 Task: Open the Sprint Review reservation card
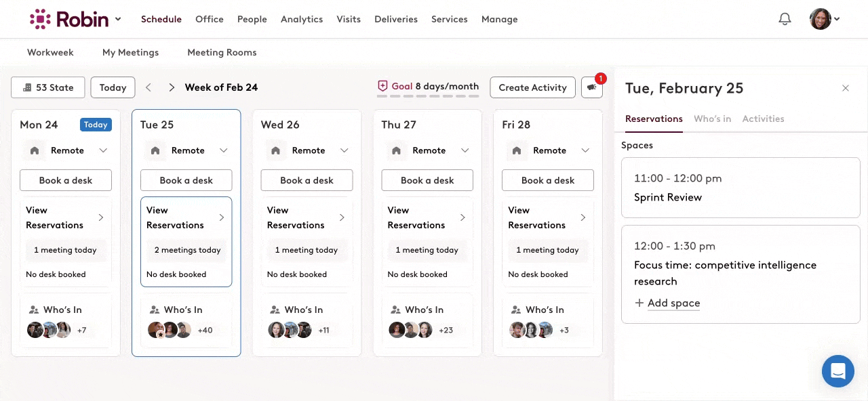coord(741,188)
